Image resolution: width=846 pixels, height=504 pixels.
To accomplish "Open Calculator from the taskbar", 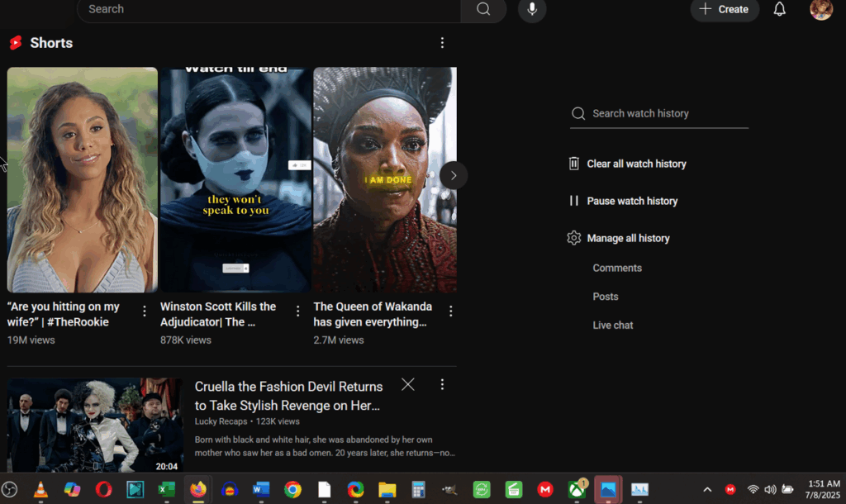I will pyautogui.click(x=418, y=489).
